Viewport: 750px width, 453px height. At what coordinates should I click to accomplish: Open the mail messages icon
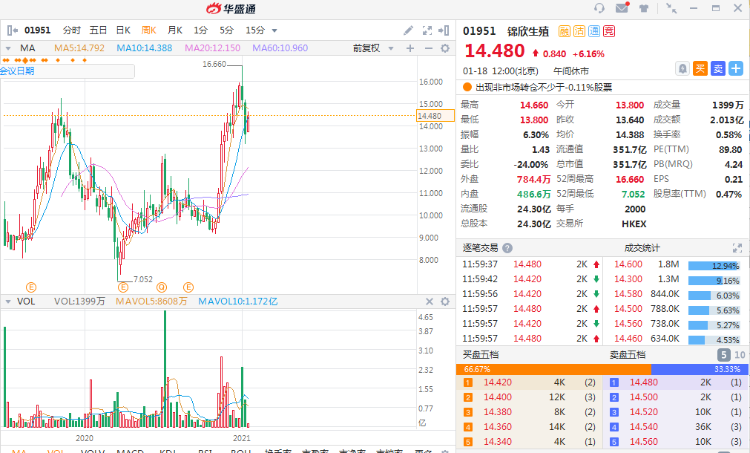tap(622, 8)
